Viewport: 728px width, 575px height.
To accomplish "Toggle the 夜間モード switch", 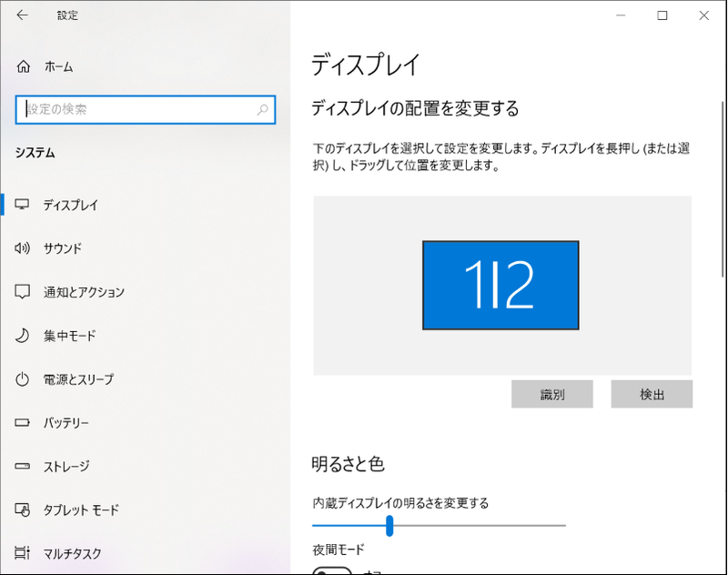I will point(332,570).
